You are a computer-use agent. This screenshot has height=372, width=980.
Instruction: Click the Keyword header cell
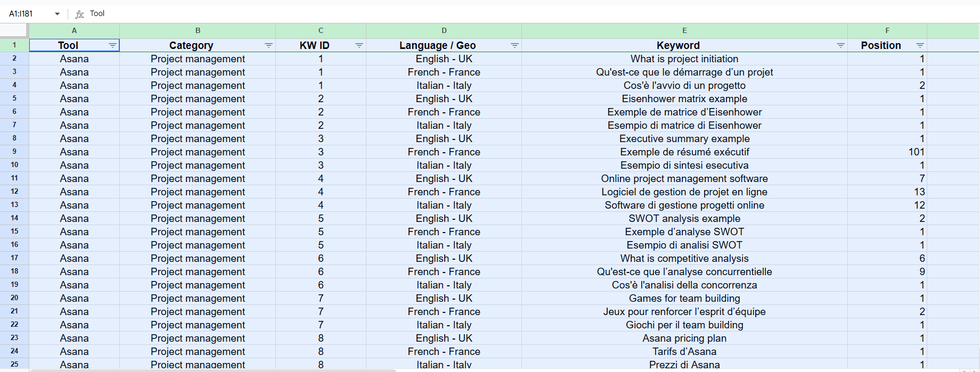(x=684, y=45)
